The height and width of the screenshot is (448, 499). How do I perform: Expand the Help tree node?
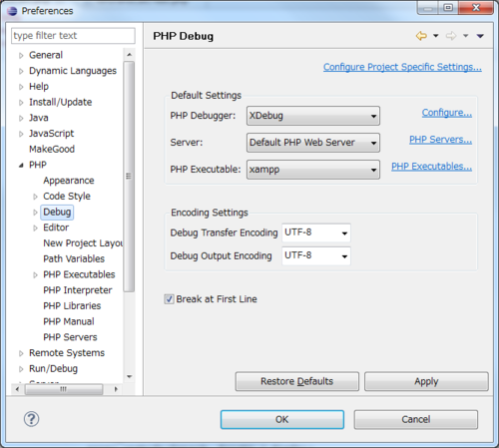pyautogui.click(x=21, y=87)
